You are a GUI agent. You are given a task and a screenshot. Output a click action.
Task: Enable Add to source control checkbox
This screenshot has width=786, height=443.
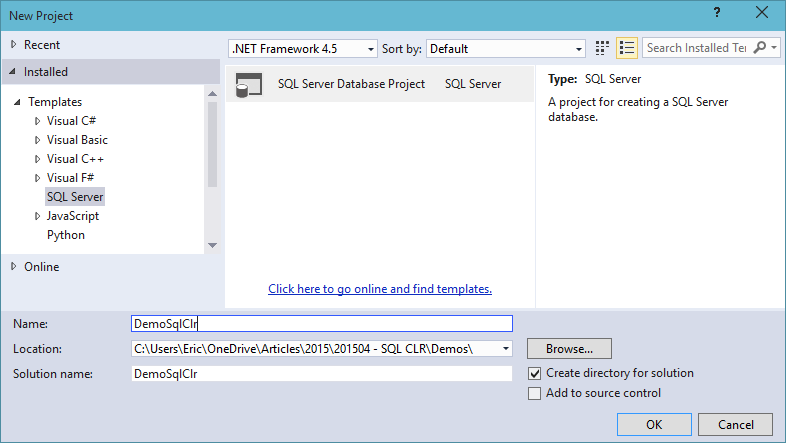click(534, 393)
